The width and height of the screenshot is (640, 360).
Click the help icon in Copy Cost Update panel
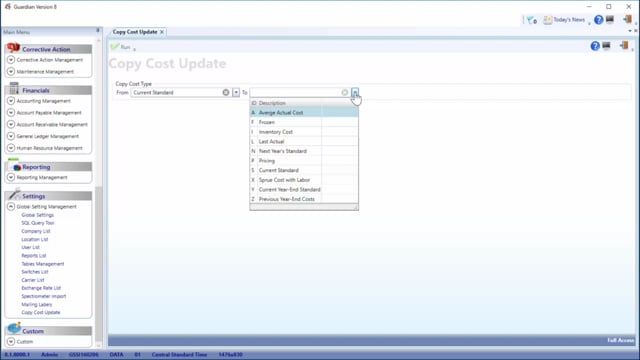595,46
